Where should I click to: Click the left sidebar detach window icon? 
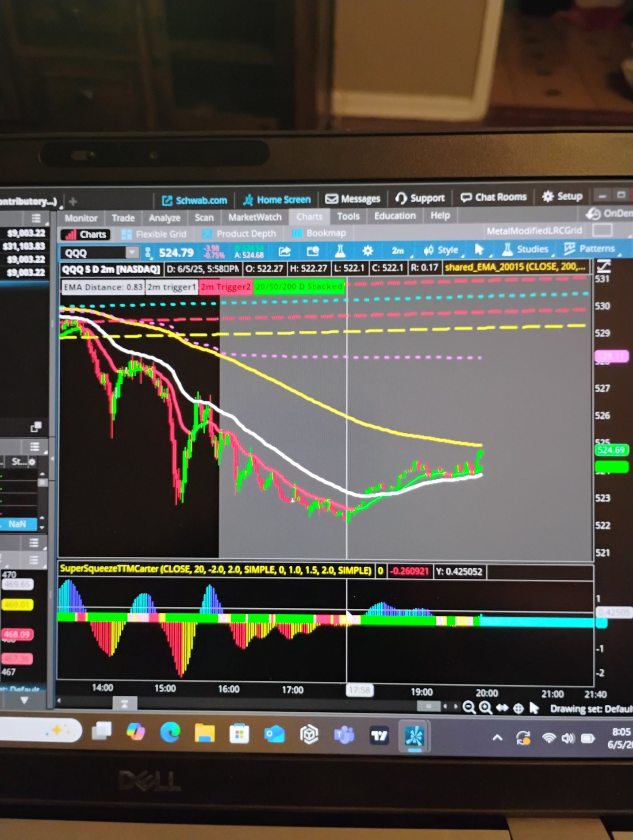[x=36, y=427]
